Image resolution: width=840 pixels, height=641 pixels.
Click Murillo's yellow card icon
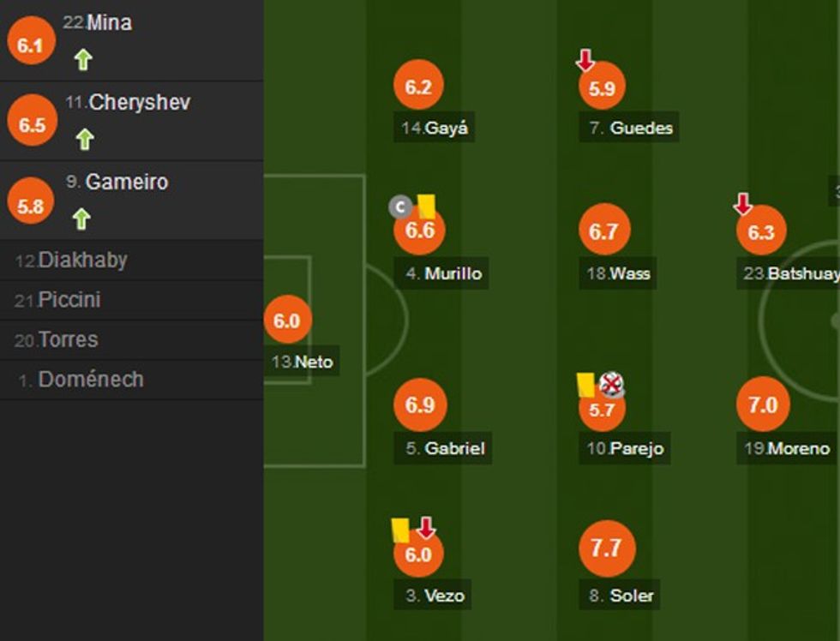tap(426, 206)
